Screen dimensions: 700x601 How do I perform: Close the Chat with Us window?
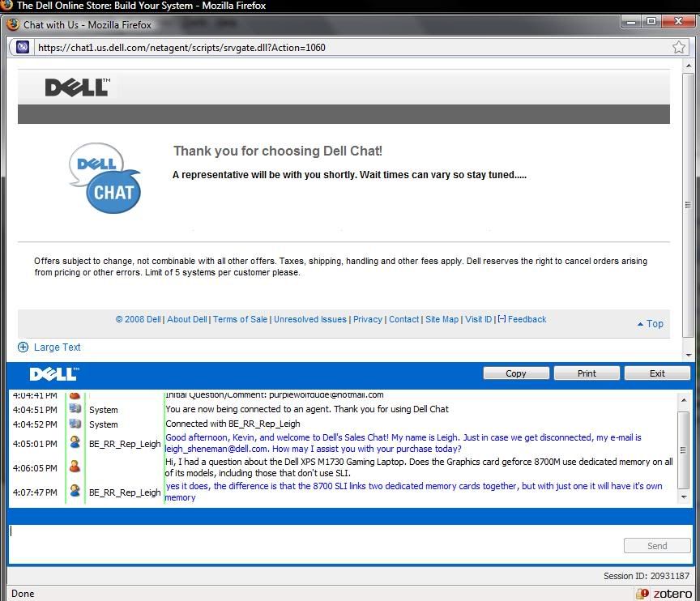pyautogui.click(x=678, y=21)
